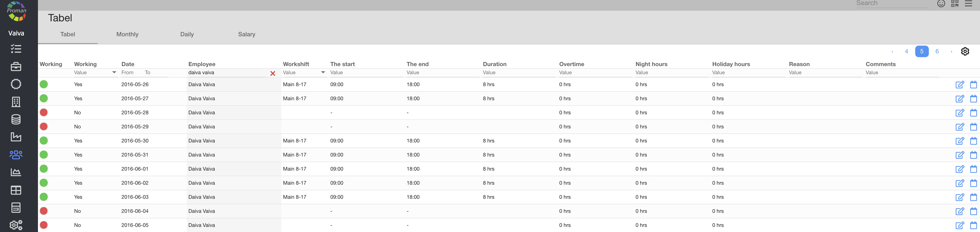Screen dimensions: 980x232
Task: Go to page 4 in pagination
Action: (x=906, y=51)
